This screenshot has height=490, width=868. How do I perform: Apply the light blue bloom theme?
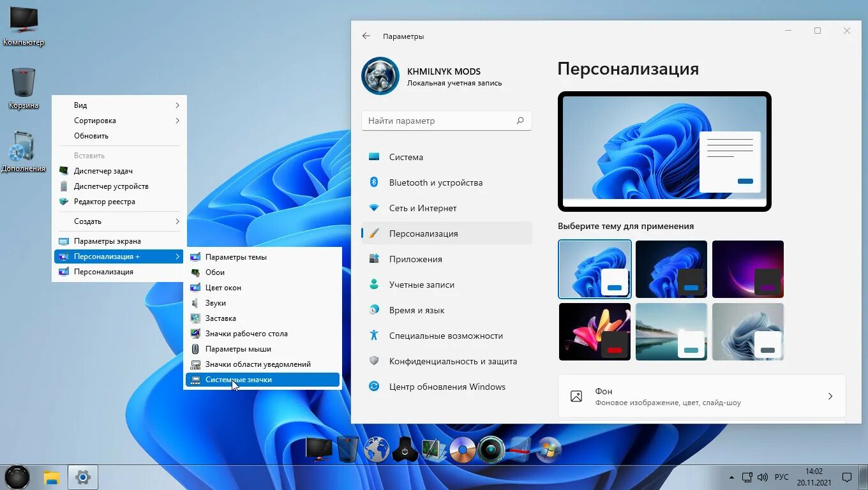tap(595, 269)
